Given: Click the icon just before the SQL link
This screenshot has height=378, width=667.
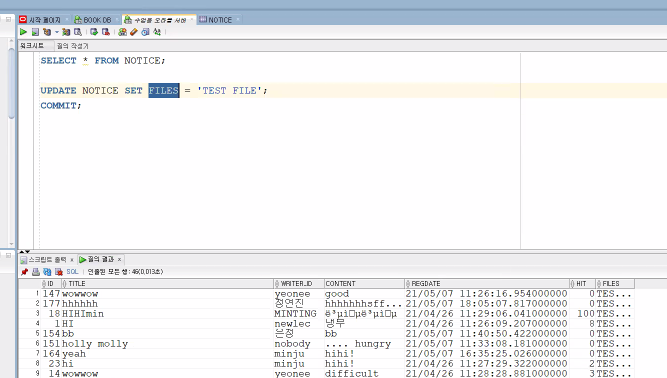Looking at the screenshot, I should click(59, 272).
